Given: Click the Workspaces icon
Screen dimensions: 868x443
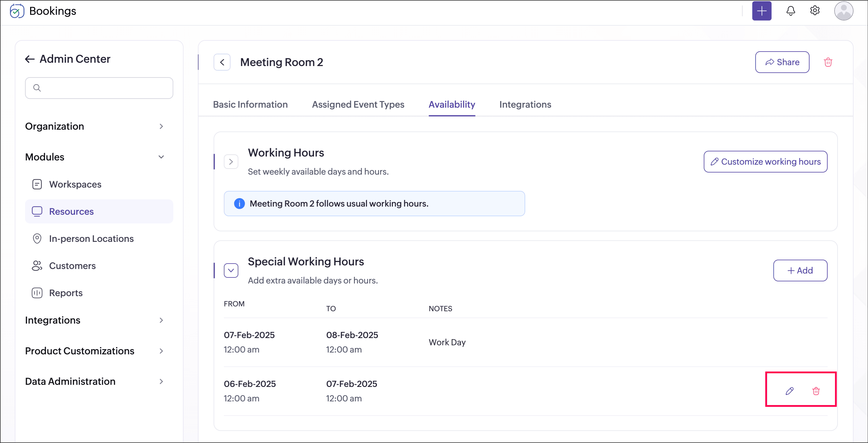Looking at the screenshot, I should point(37,185).
